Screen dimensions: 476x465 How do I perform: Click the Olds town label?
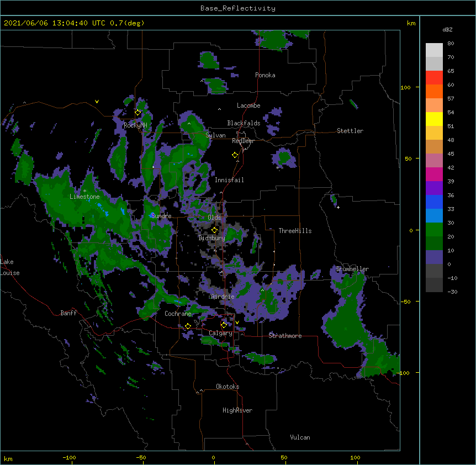point(214,218)
